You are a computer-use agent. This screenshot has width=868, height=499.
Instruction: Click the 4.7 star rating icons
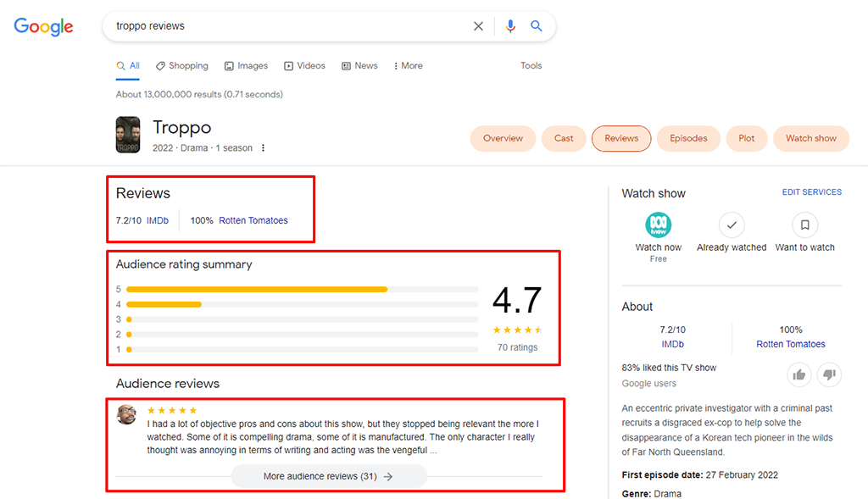(x=517, y=330)
